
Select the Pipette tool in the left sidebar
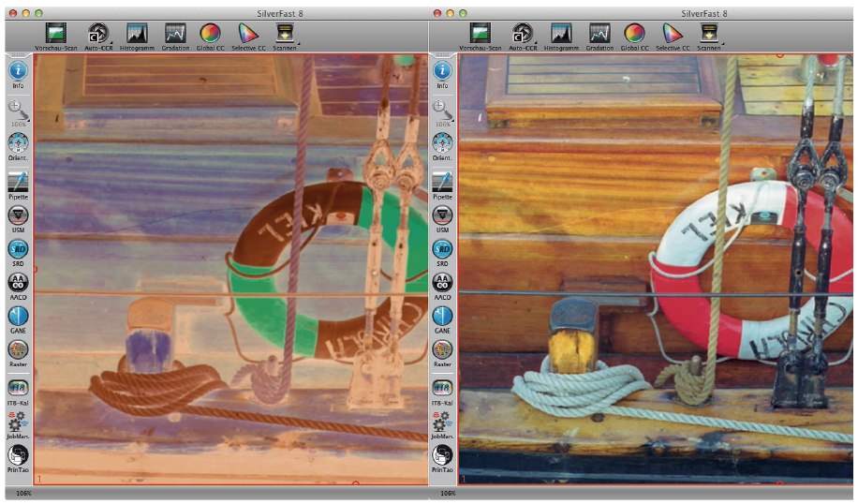click(x=19, y=182)
